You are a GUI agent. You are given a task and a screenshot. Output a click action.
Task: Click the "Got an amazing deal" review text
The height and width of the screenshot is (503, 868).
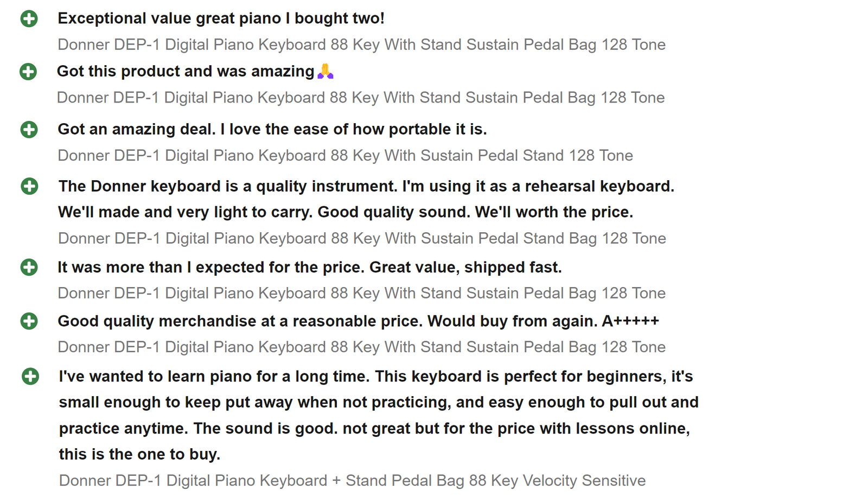272,129
